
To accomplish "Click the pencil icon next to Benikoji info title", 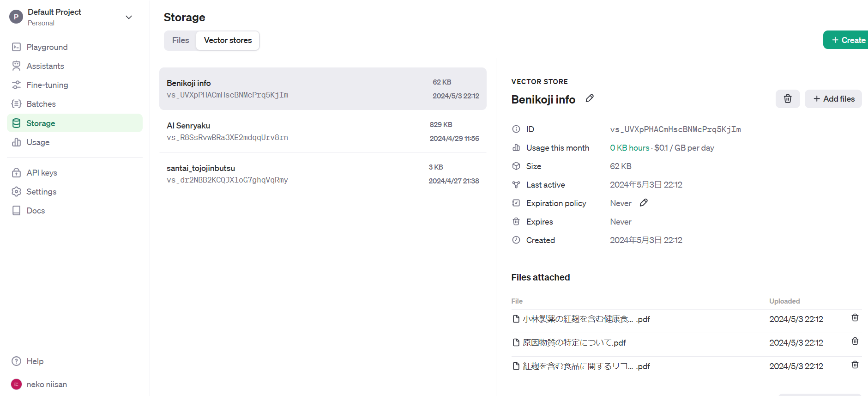I will [x=590, y=98].
